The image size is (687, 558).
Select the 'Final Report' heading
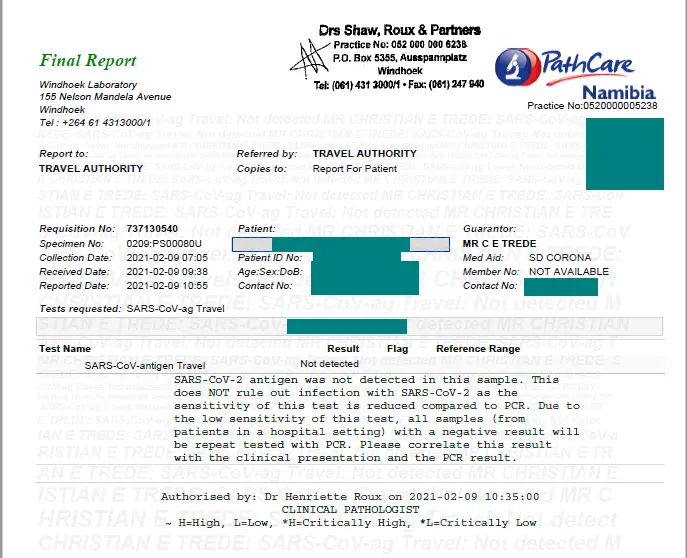[x=88, y=60]
